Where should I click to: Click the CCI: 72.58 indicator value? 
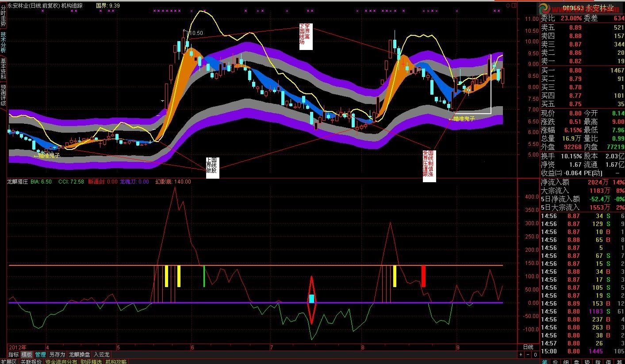point(71,181)
